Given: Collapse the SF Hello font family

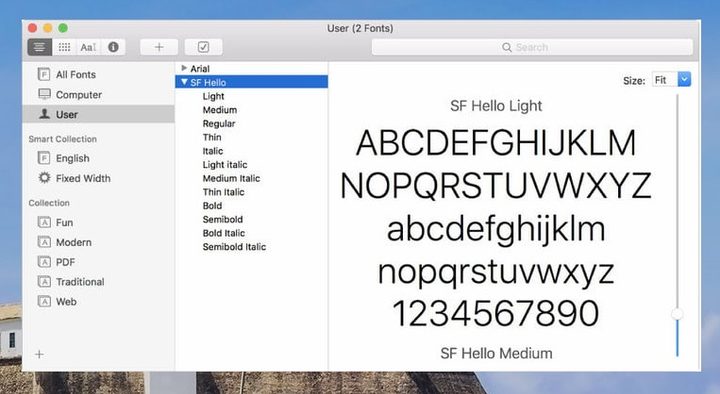Looking at the screenshot, I should click(x=184, y=82).
